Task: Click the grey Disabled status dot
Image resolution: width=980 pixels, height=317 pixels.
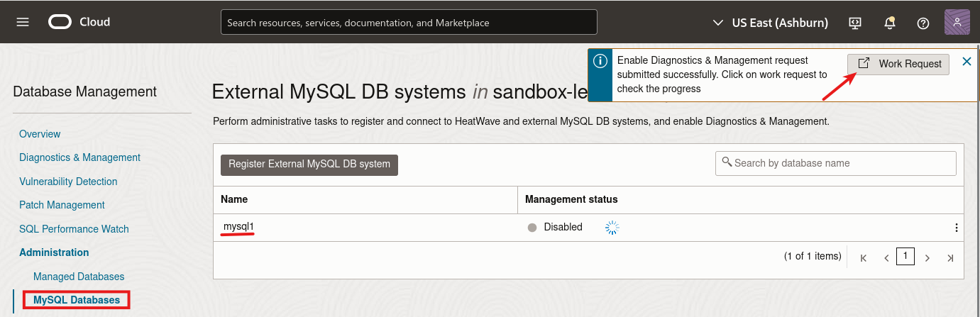Action: [532, 228]
